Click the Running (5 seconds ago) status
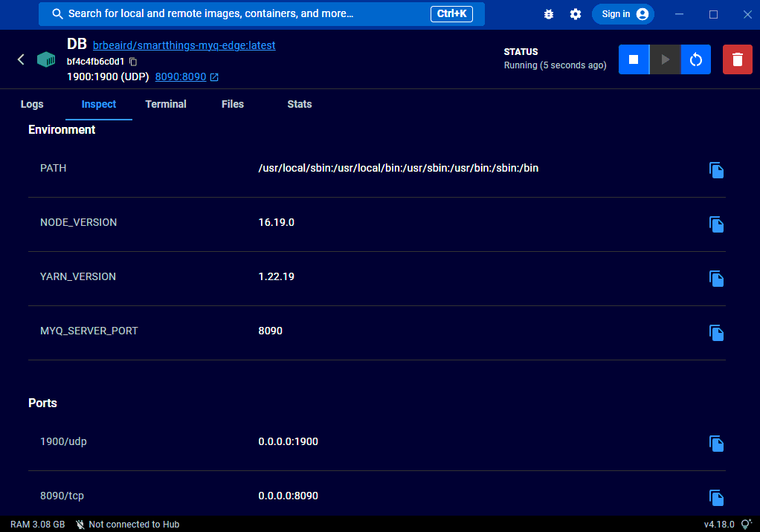Viewport: 760px width, 532px height. pos(555,65)
